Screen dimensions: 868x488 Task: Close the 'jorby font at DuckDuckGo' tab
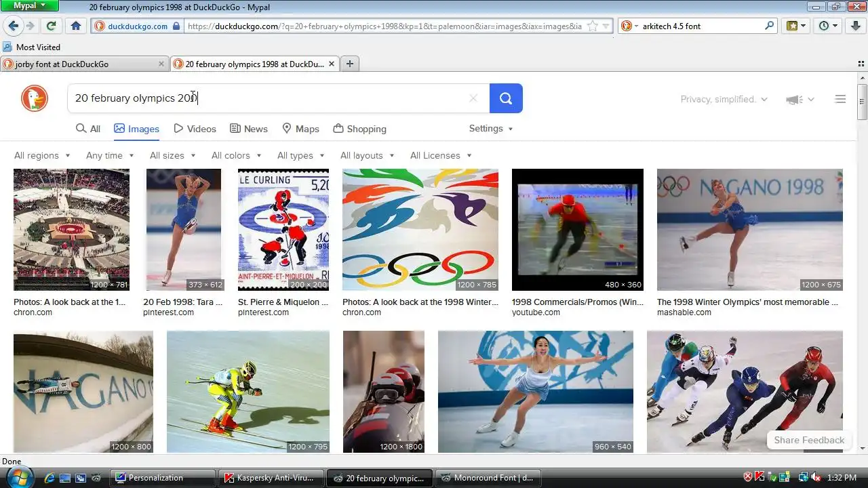click(x=161, y=64)
